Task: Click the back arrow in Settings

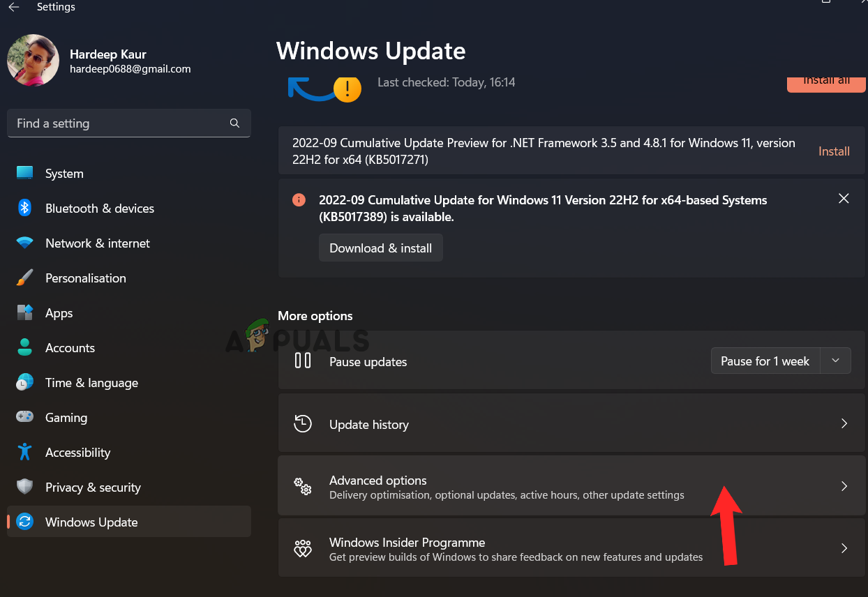Action: click(x=14, y=7)
